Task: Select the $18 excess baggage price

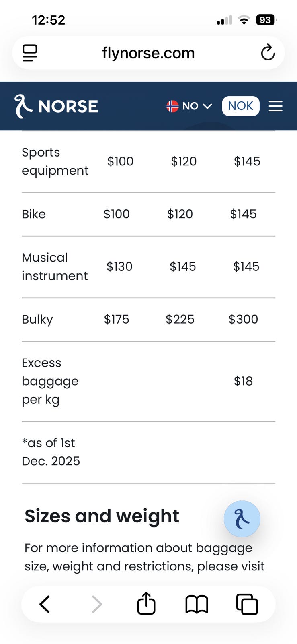Action: pyautogui.click(x=243, y=381)
